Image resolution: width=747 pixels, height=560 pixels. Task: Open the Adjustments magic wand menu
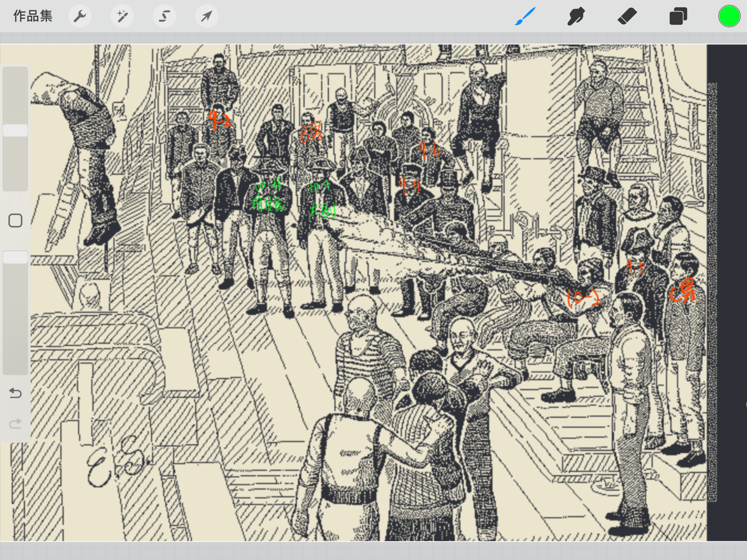[122, 16]
